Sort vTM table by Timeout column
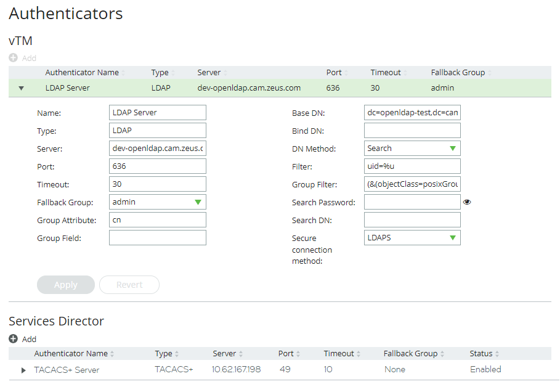 click(x=386, y=73)
